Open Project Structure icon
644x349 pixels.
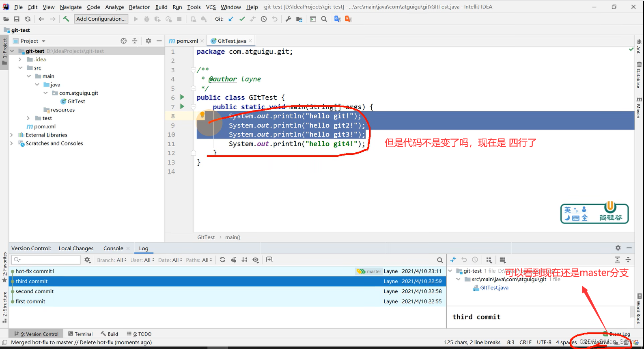pyautogui.click(x=299, y=19)
